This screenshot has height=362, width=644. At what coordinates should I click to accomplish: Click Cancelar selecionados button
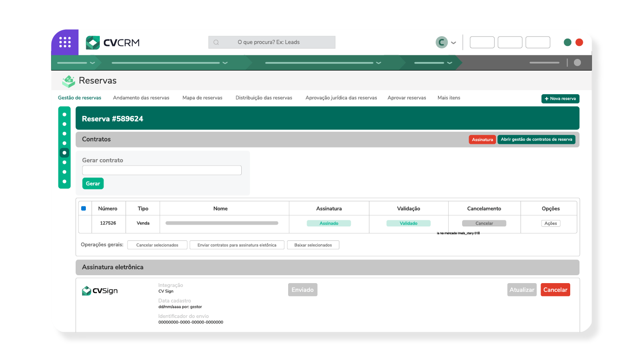click(157, 245)
